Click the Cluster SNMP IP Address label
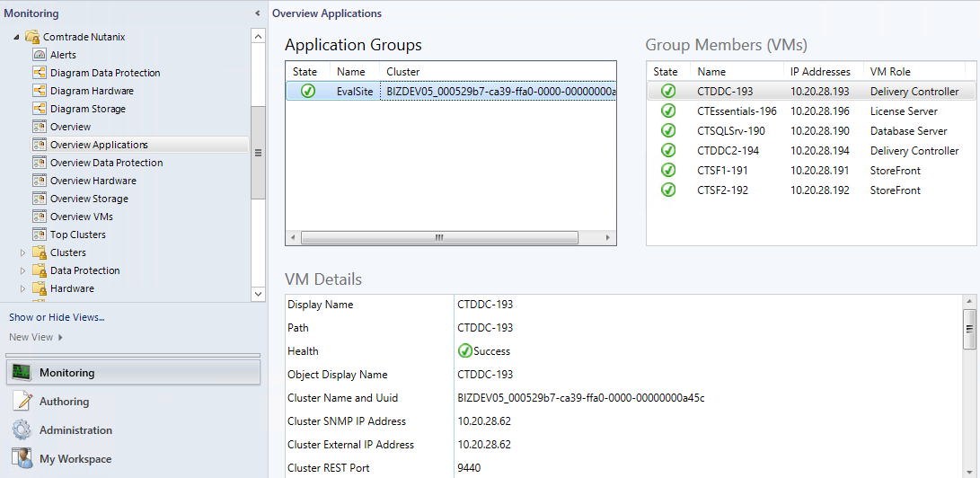The width and height of the screenshot is (980, 478). (x=347, y=421)
